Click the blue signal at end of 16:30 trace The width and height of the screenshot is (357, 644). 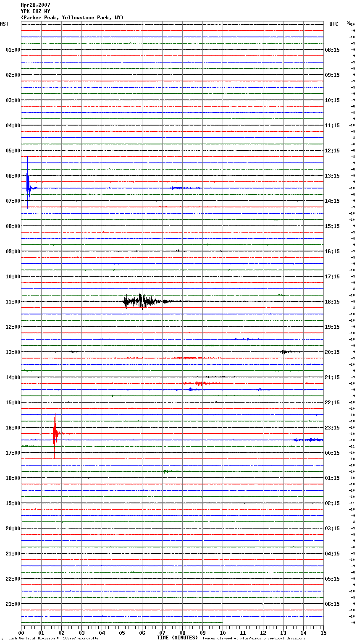pos(309,440)
